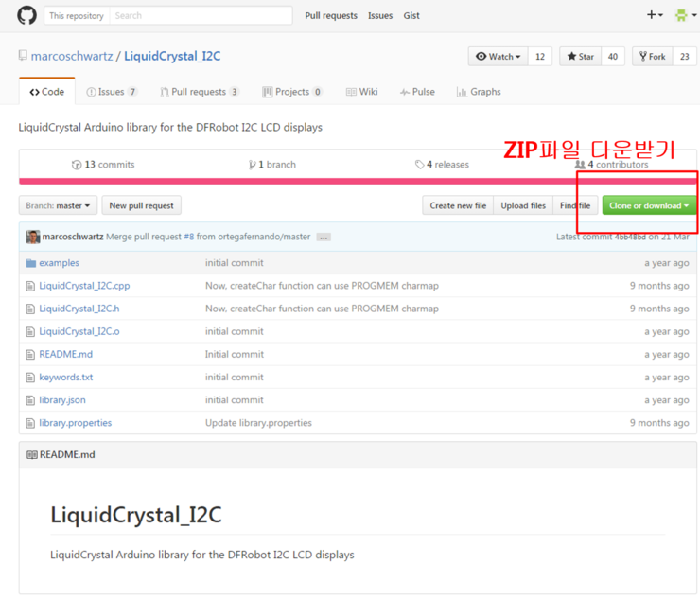Screen dimensions: 700x600
Task: Open the examples folder
Action: coord(59,263)
